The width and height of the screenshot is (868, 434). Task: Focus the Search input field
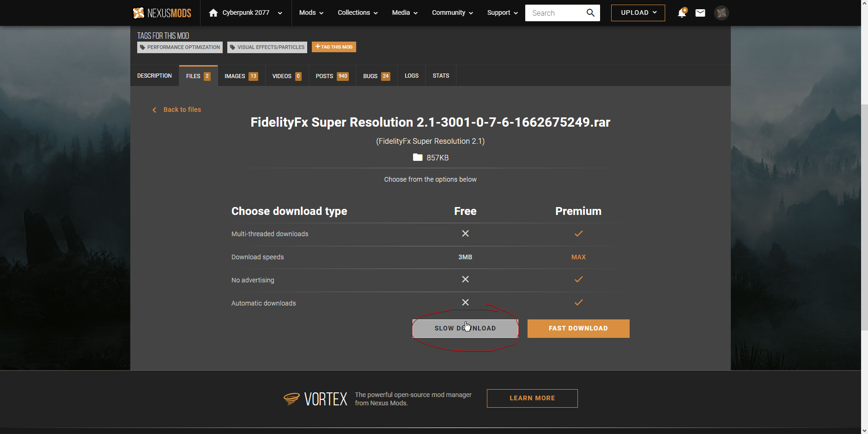click(x=556, y=13)
